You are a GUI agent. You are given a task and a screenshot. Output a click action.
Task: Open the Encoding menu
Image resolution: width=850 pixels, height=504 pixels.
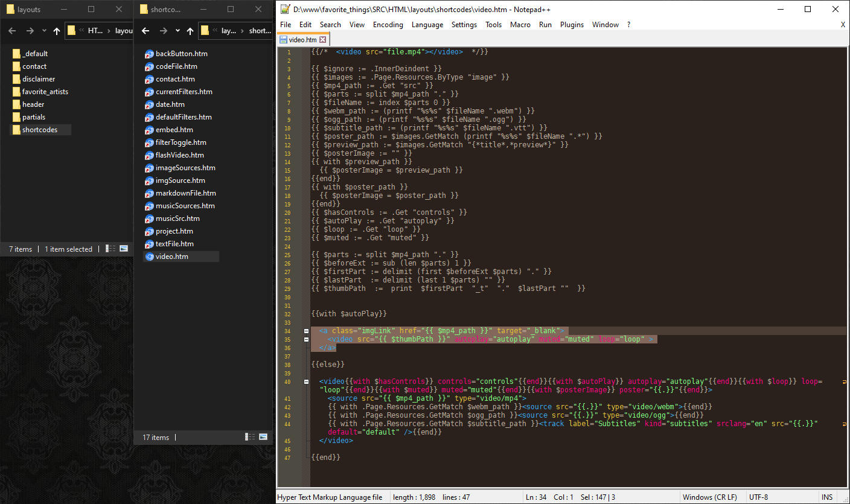pos(388,25)
